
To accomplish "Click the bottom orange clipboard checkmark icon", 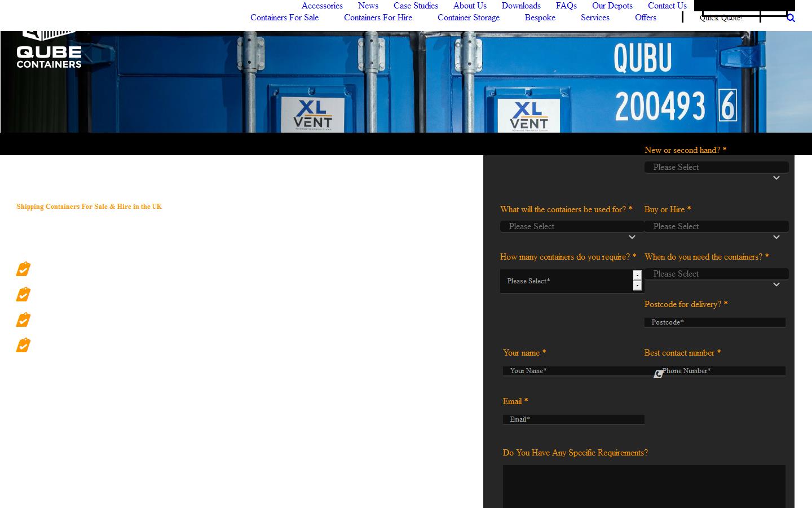I will [x=23, y=345].
